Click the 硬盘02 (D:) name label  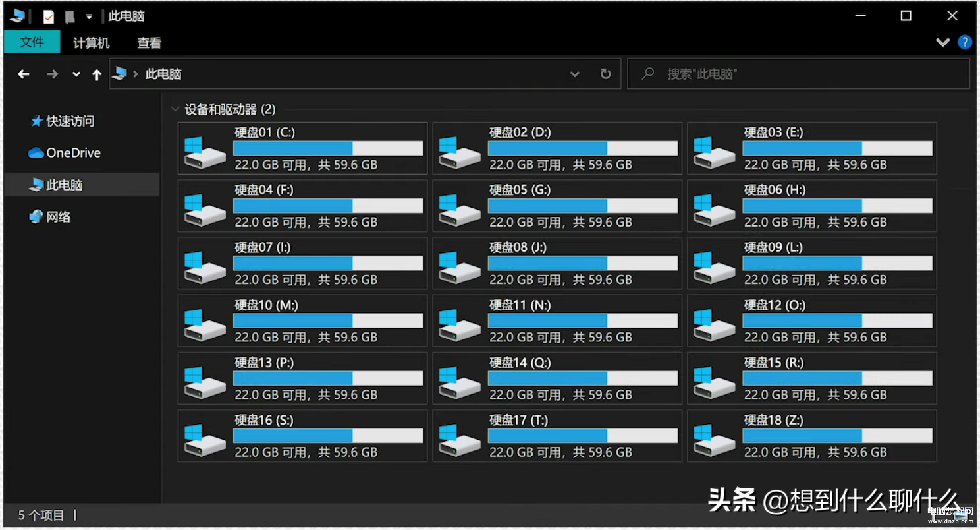[520, 132]
